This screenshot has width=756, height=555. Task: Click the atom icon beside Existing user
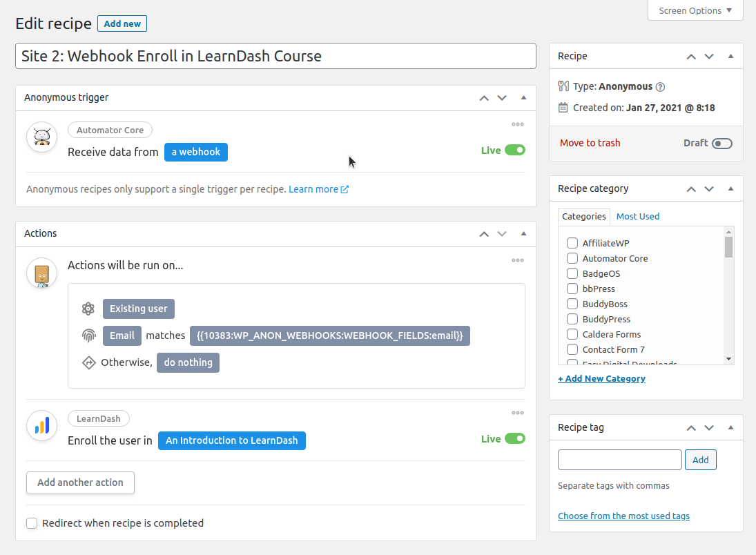click(x=88, y=309)
